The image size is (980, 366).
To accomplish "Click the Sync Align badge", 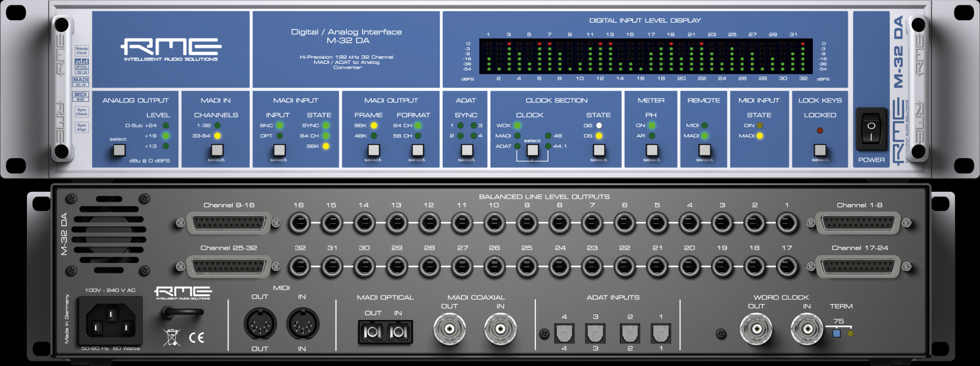I will click(81, 127).
